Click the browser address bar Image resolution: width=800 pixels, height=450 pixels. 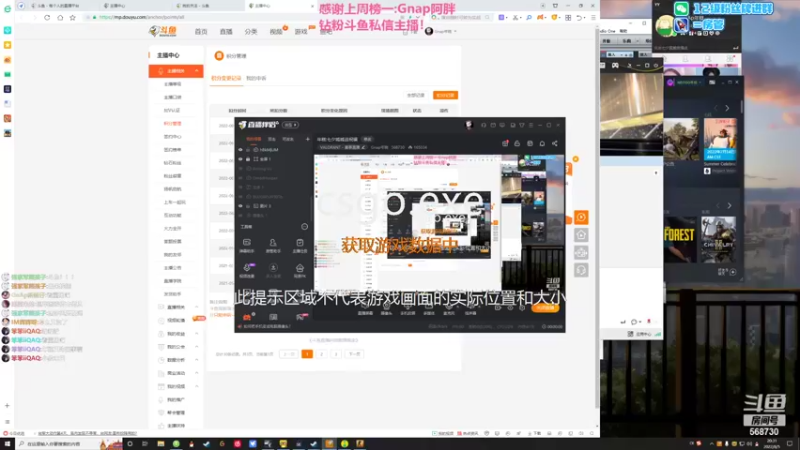point(255,17)
